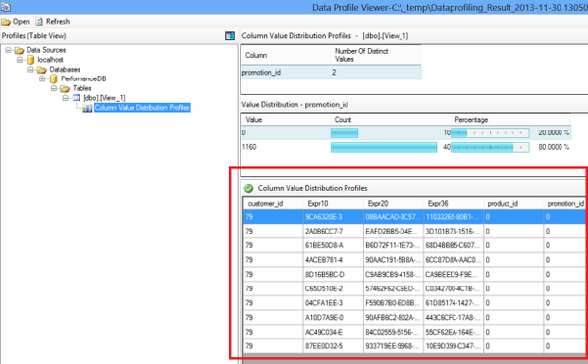Sort distribution by Percentage header
This screenshot has width=588, height=364.
(x=510, y=120)
